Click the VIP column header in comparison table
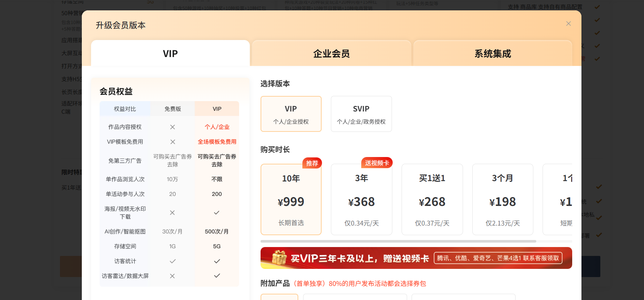The image size is (644, 300). 217,109
